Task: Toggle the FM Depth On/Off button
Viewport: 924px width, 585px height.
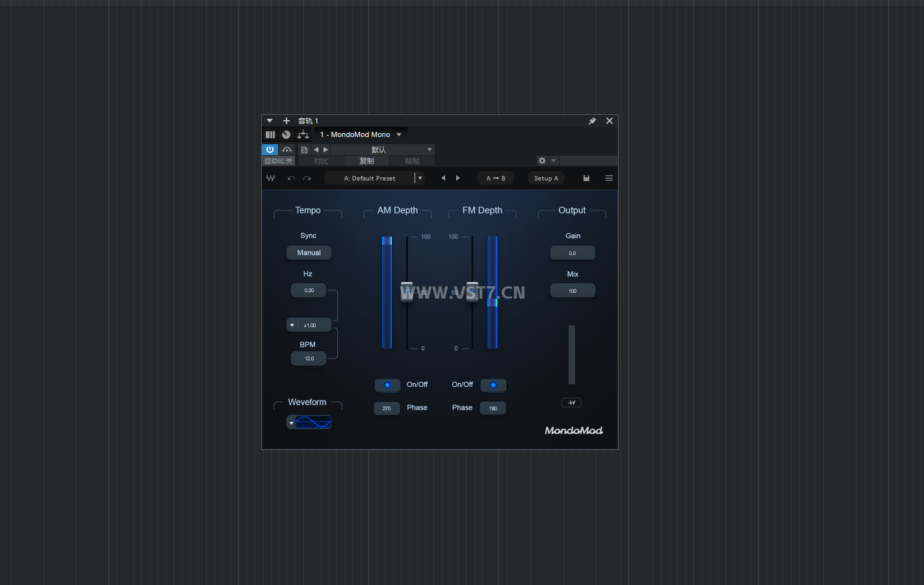Action: pos(493,385)
